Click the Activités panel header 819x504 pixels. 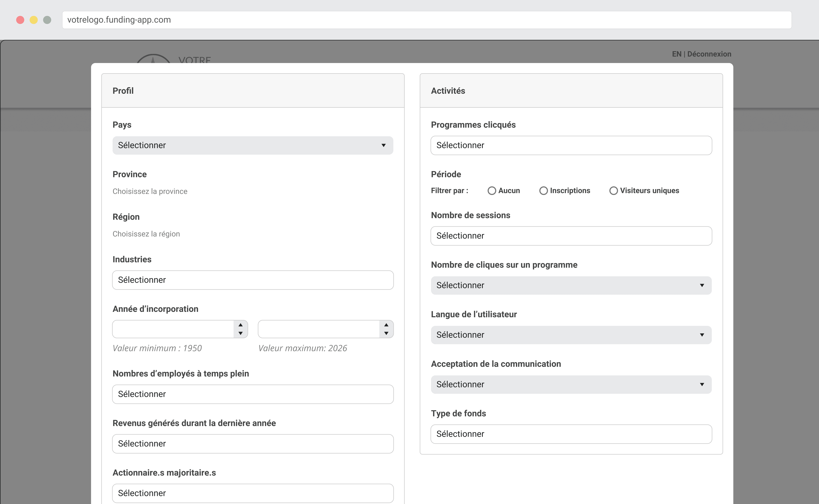click(571, 91)
